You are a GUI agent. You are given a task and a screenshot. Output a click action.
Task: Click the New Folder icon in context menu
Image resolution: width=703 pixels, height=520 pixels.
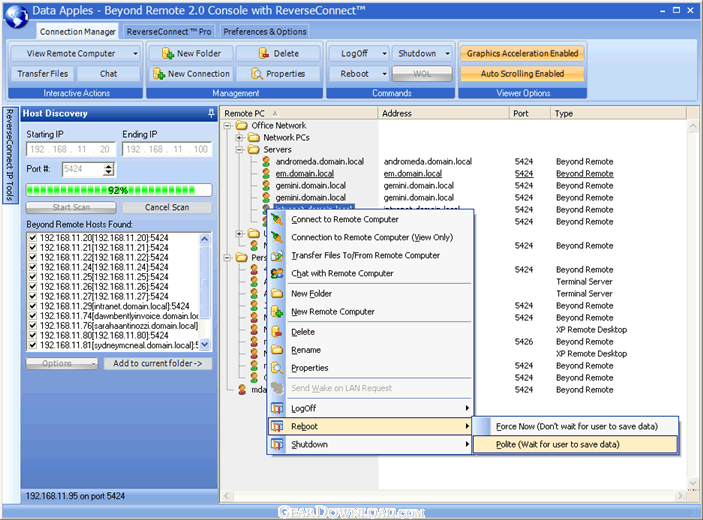pyautogui.click(x=277, y=294)
